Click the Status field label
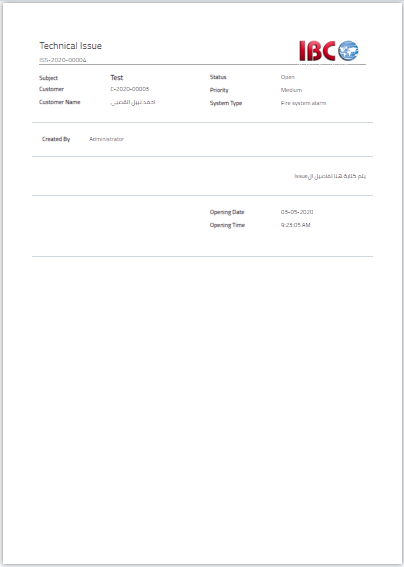404x567 pixels. tap(218, 77)
